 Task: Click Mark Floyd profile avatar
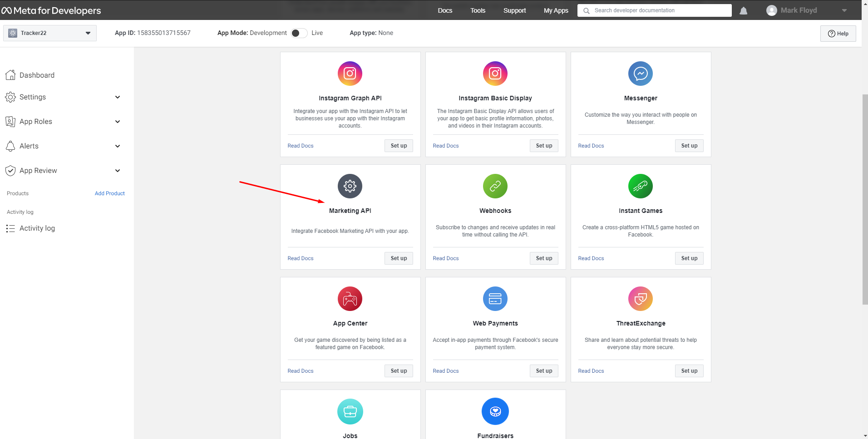click(772, 10)
